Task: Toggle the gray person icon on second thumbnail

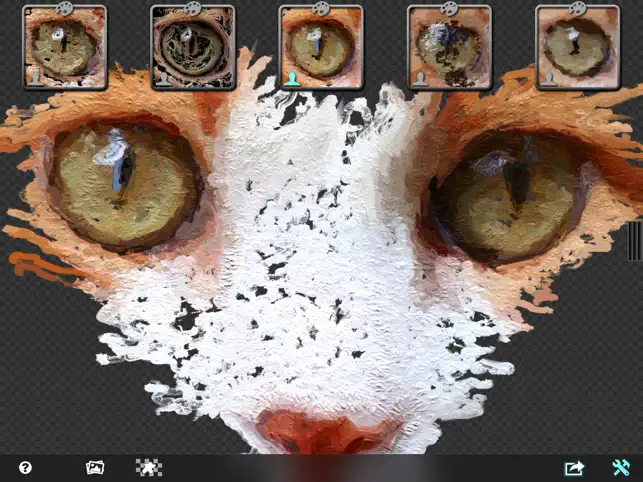Action: pos(164,79)
